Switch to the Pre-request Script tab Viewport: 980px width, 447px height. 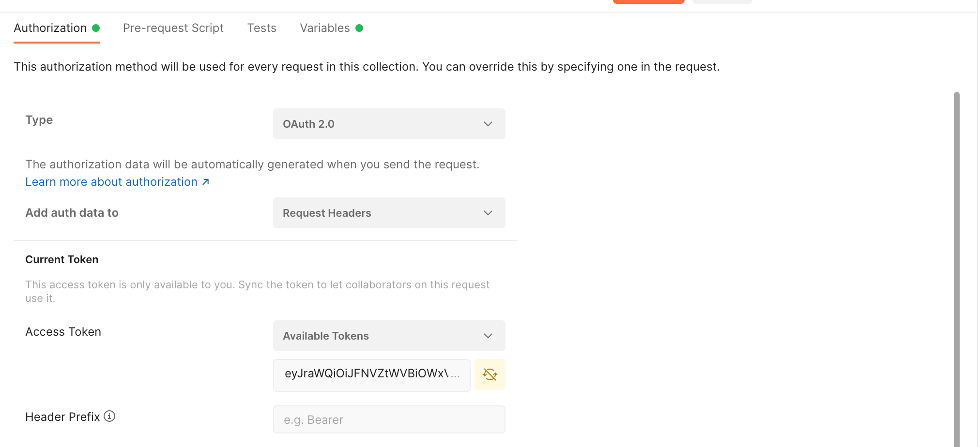click(x=173, y=28)
